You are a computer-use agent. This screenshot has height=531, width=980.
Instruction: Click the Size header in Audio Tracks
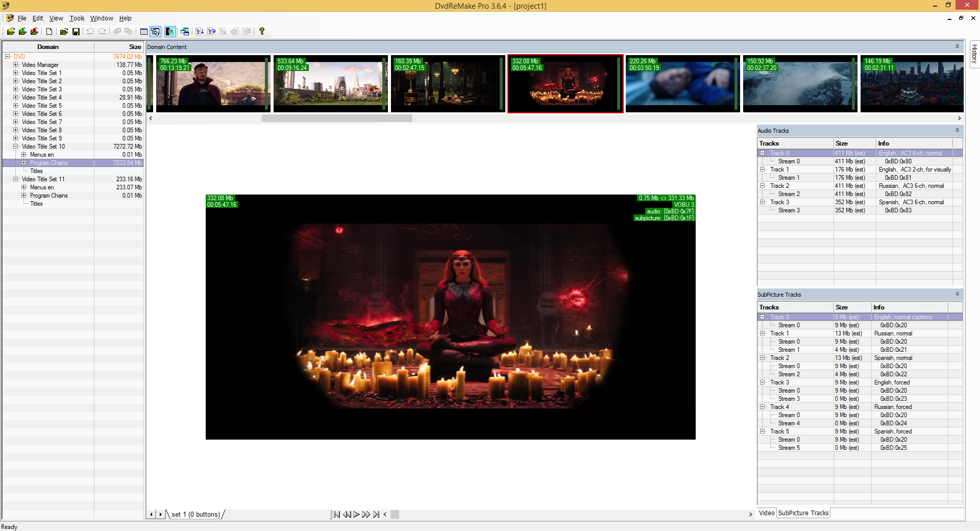click(854, 143)
